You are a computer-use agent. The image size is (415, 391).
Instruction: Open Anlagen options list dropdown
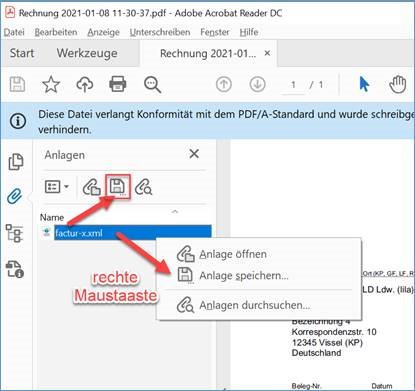57,187
